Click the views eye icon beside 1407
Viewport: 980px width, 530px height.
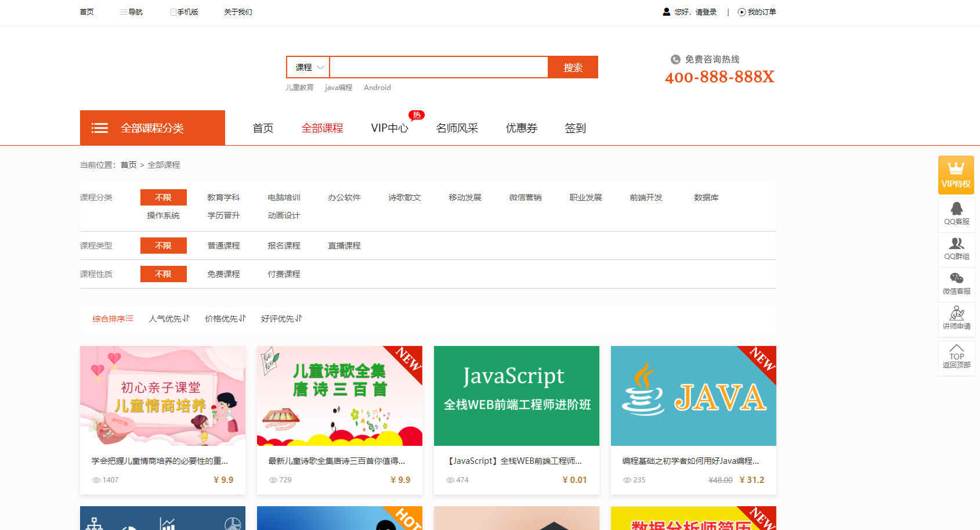[x=96, y=480]
